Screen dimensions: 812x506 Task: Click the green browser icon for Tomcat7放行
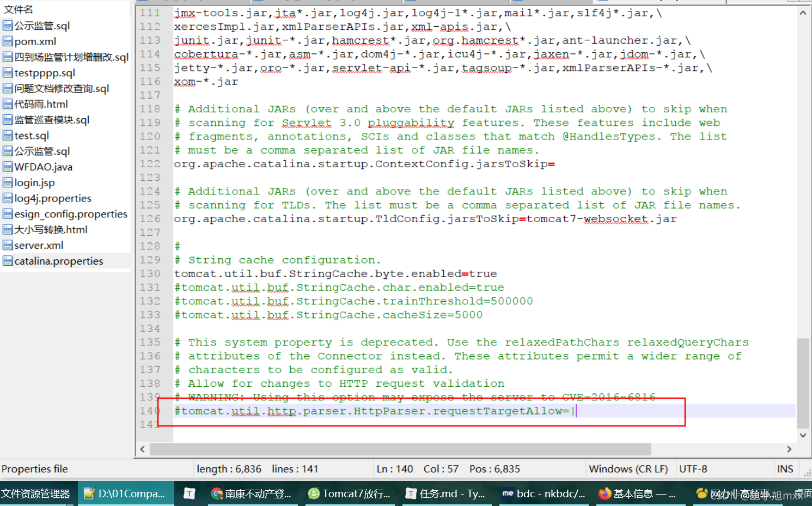[x=314, y=493]
